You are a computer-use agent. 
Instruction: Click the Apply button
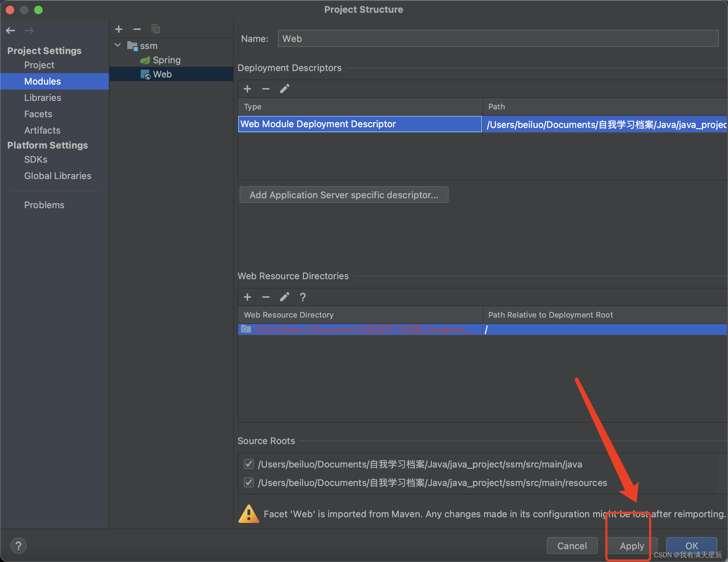click(x=632, y=546)
